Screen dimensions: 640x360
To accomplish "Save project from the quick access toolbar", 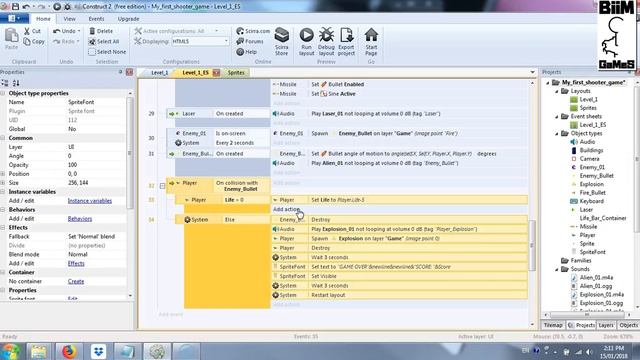I will (15, 7).
